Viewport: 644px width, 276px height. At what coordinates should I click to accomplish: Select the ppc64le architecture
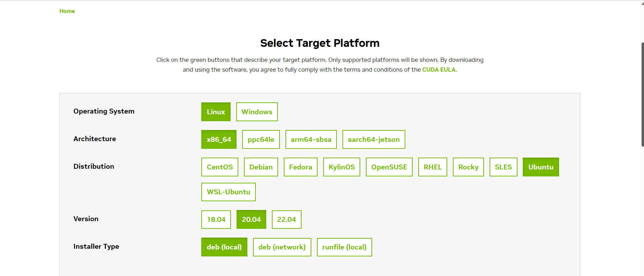[x=261, y=139]
